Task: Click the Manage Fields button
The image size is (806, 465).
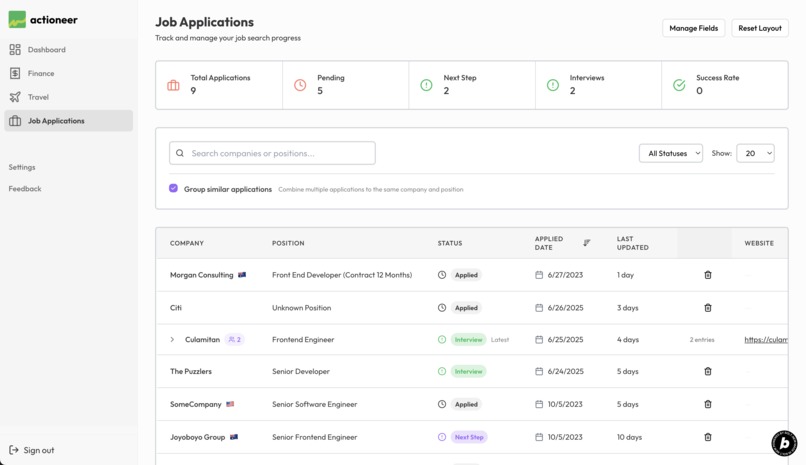Action: click(693, 28)
